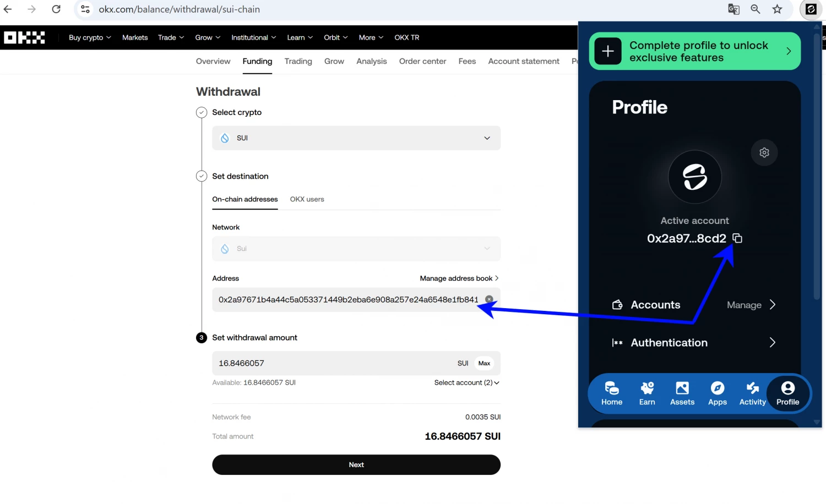Viewport: 826px width, 504px height.
Task: Expand the More menu
Action: [371, 37]
